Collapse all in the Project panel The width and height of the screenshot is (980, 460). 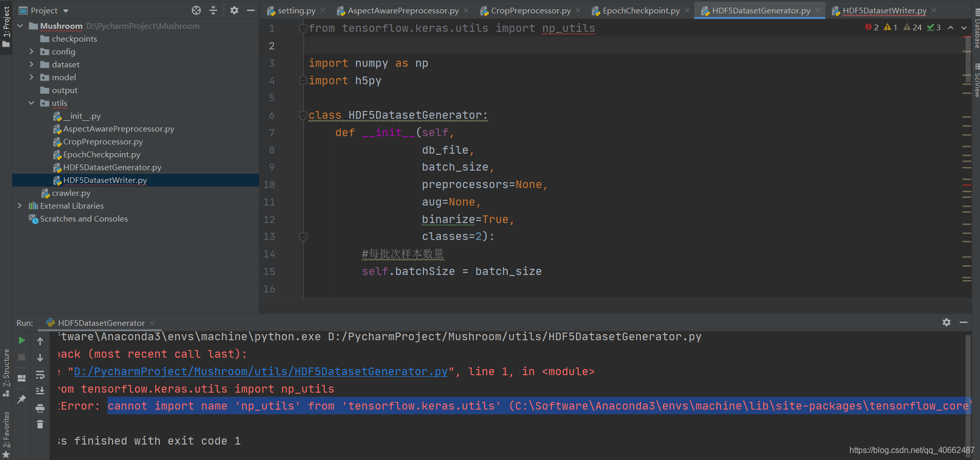point(213,10)
